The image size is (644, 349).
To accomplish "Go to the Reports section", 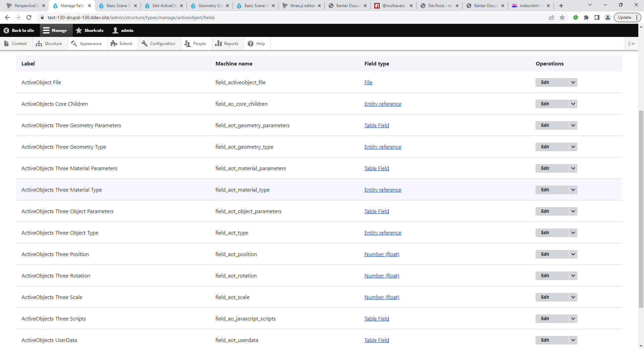I will coord(227,44).
